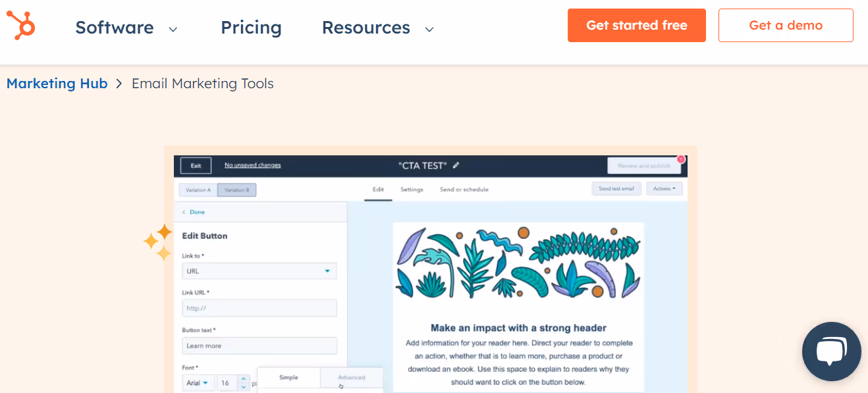
Task: Decrease font size with down stepper arrow
Action: click(244, 387)
